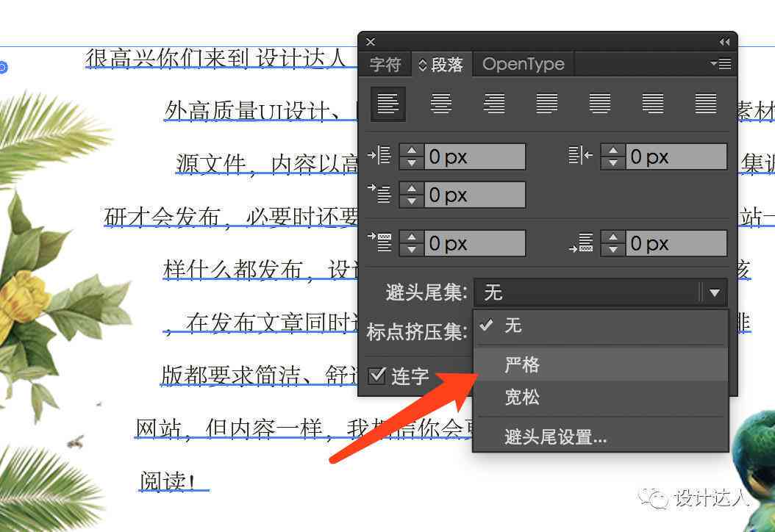Select align left paragraph icon
This screenshot has height=532, width=775.
[x=388, y=104]
